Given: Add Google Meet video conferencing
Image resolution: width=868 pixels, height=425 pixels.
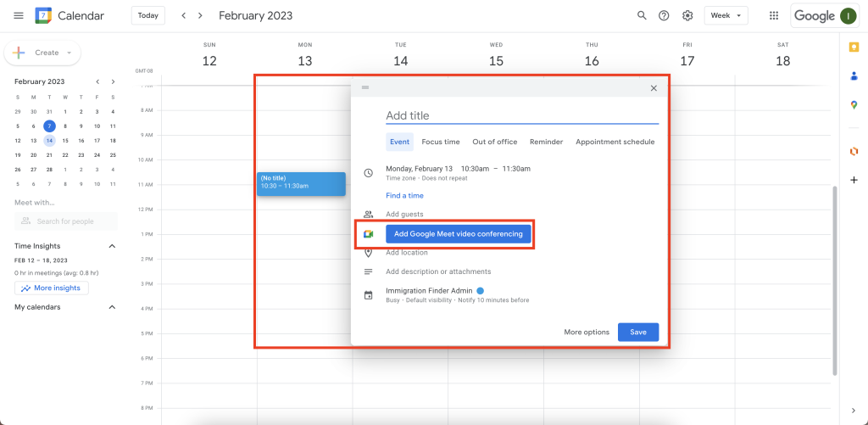Looking at the screenshot, I should (458, 234).
